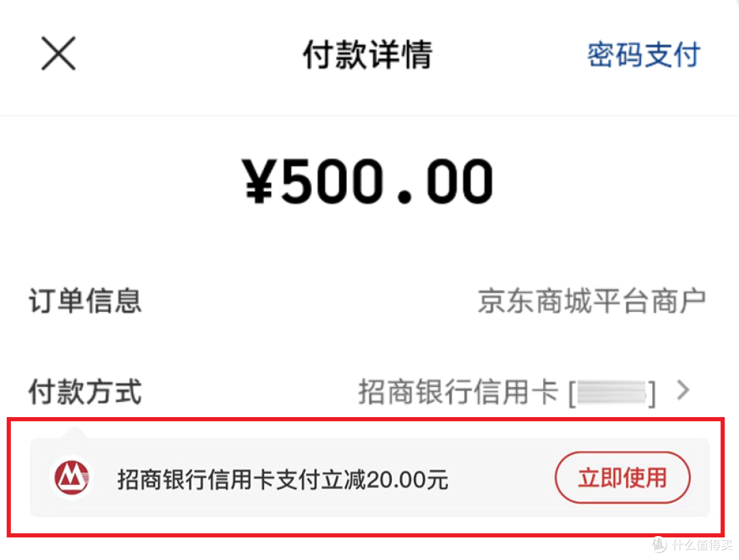The height and width of the screenshot is (560, 739).
Task: Click the masked card number
Action: (x=612, y=392)
